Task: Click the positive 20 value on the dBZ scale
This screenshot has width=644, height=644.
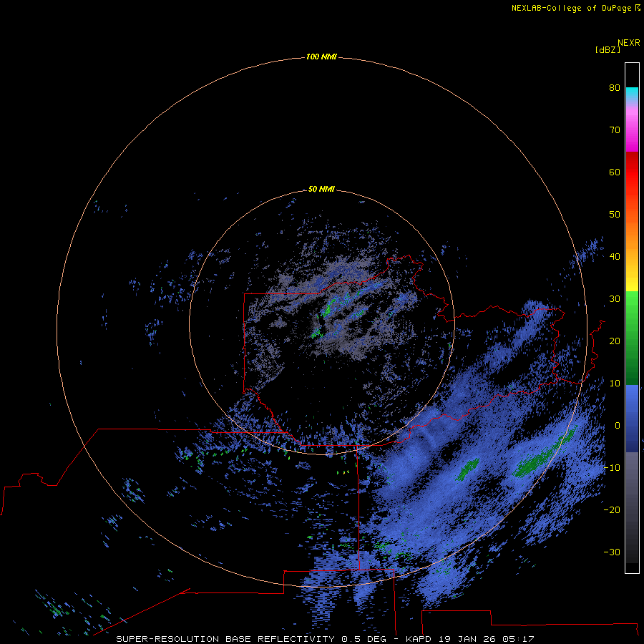Action: pyautogui.click(x=615, y=341)
